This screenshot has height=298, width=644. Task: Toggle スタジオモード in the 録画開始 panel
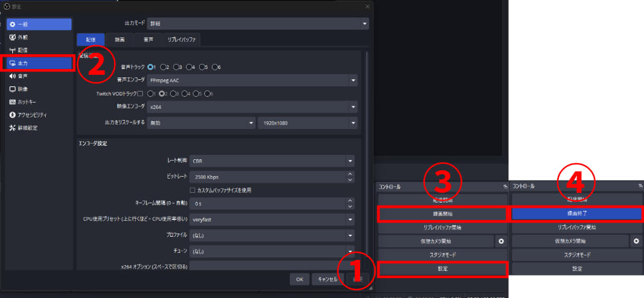(442, 255)
